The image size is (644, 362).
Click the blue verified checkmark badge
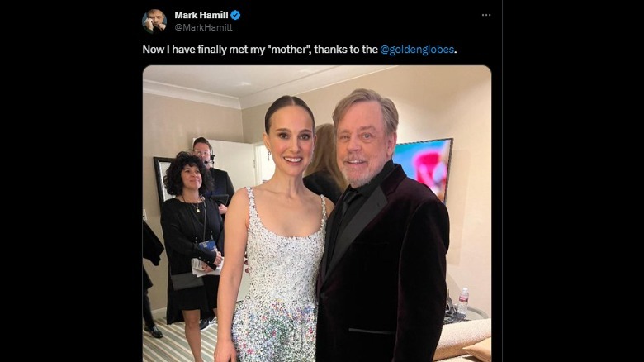click(x=235, y=15)
